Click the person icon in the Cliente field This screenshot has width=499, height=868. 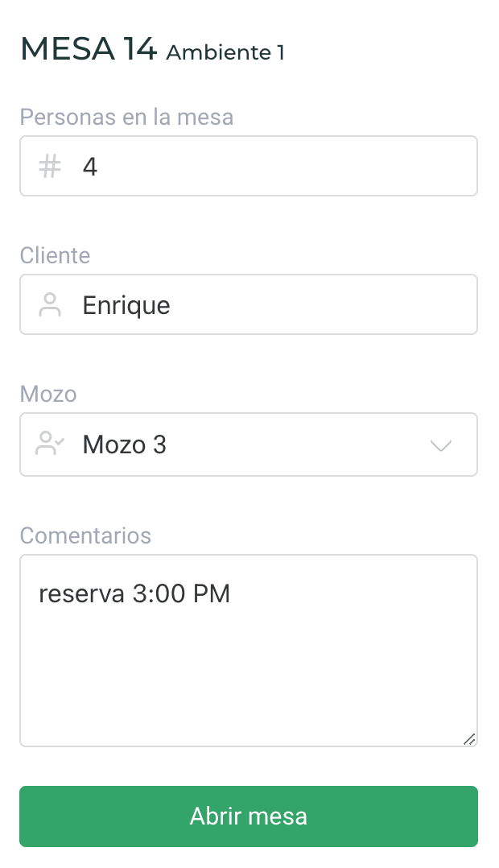[50, 305]
